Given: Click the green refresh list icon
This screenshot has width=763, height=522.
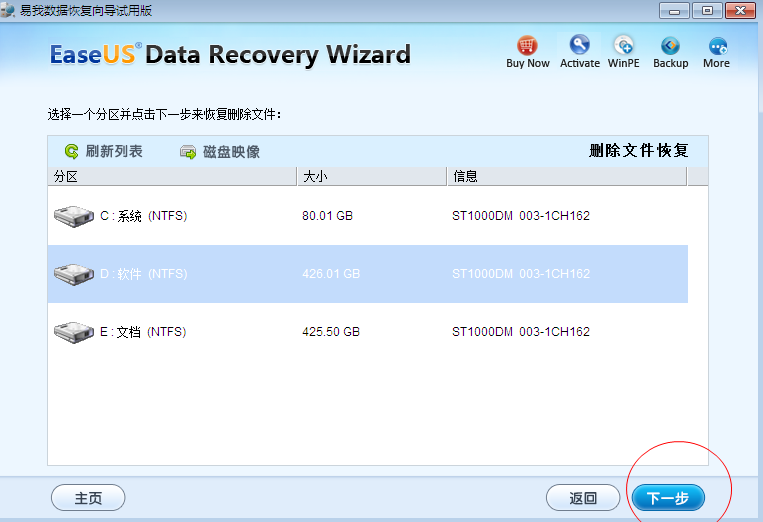Looking at the screenshot, I should [x=71, y=152].
